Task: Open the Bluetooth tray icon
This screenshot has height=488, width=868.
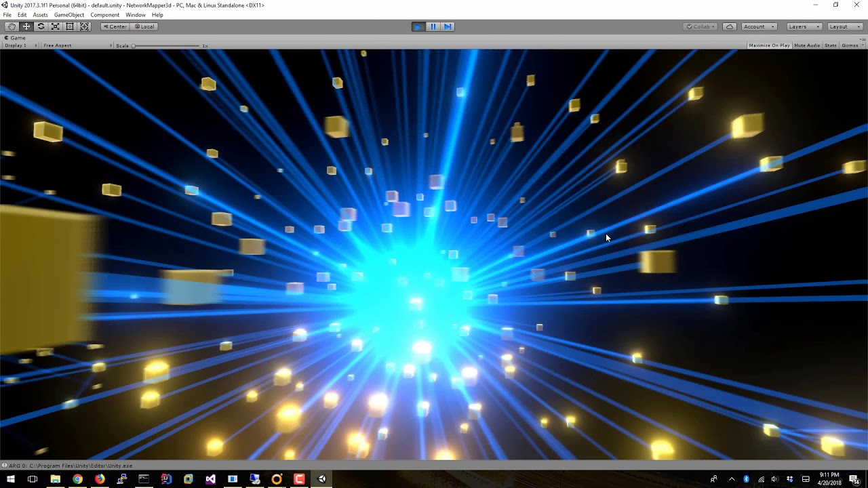Action: (746, 479)
